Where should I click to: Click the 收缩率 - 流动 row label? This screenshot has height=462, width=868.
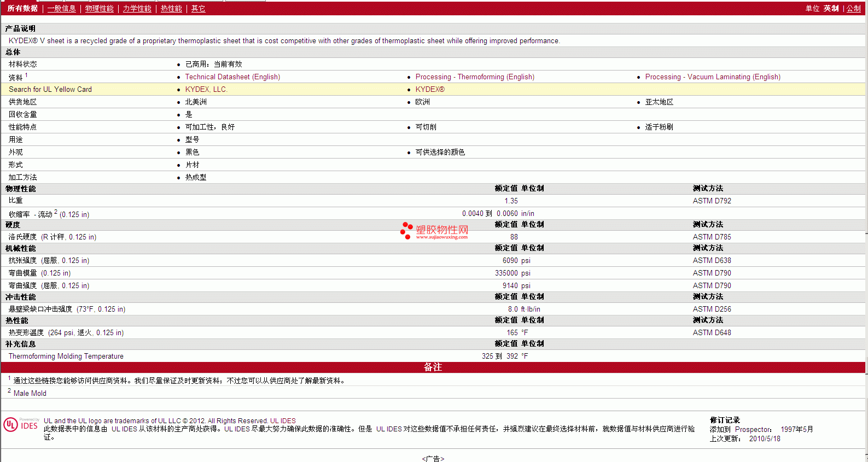point(49,214)
